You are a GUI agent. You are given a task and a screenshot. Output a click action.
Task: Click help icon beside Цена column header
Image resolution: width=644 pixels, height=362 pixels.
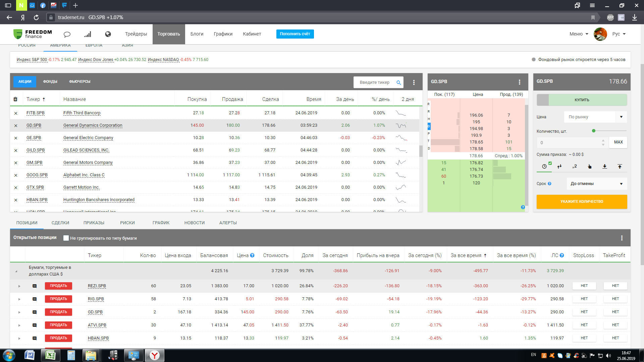coord(252,255)
